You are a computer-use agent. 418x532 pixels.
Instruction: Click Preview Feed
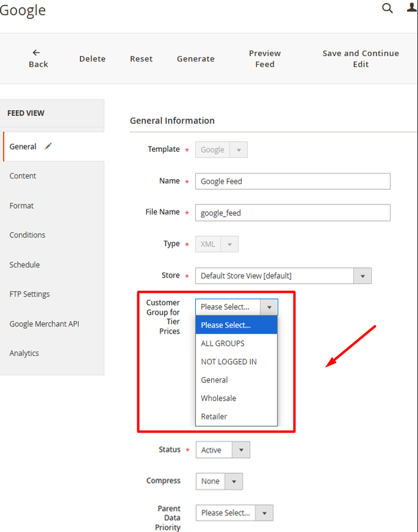(265, 59)
